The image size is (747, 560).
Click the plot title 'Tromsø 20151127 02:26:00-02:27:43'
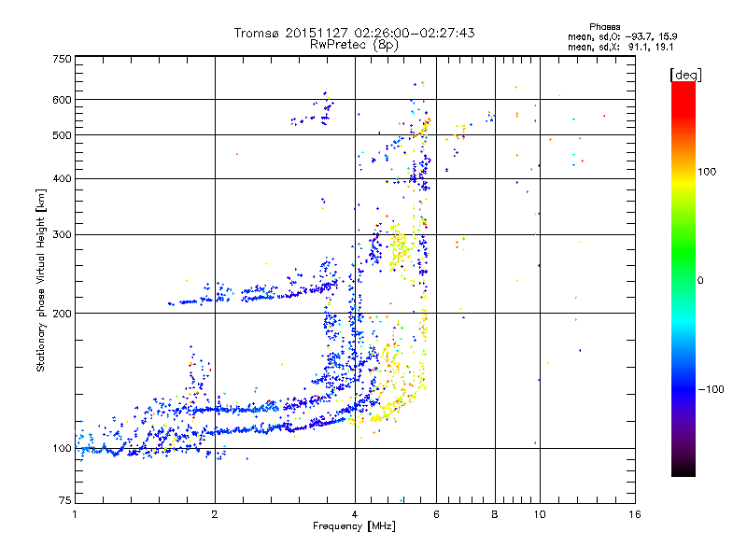point(355,33)
